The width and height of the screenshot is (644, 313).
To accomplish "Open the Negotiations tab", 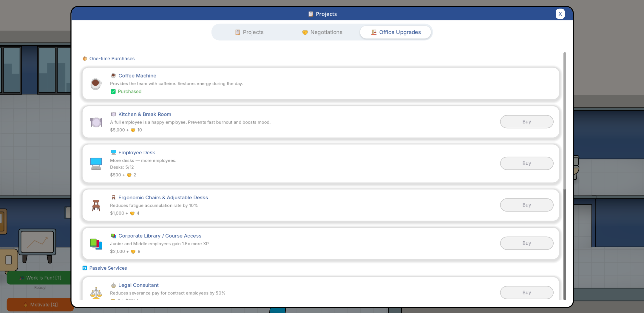I will tap(322, 32).
